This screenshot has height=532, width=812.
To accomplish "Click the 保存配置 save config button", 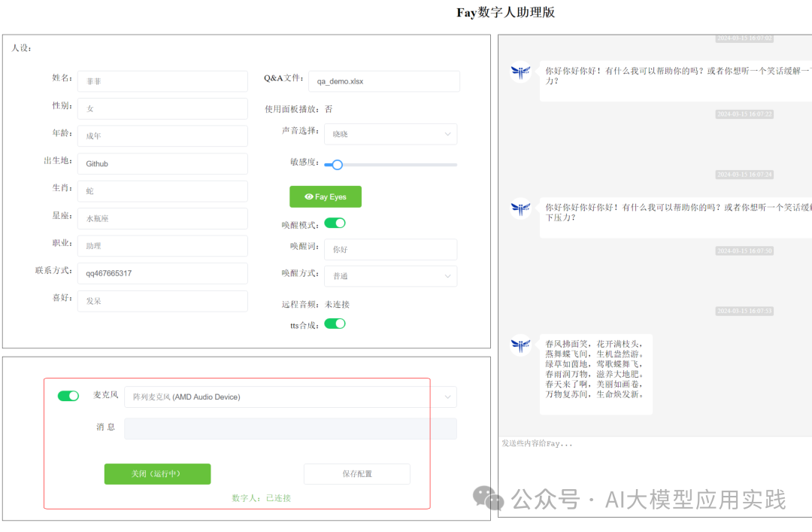I will [357, 474].
